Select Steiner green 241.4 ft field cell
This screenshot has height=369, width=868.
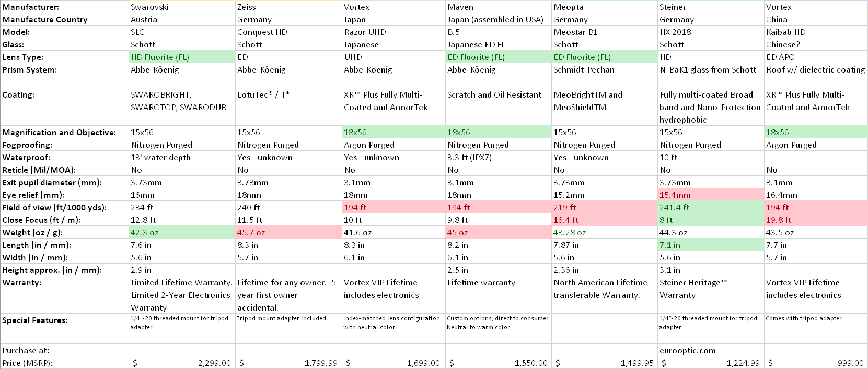pyautogui.click(x=711, y=207)
